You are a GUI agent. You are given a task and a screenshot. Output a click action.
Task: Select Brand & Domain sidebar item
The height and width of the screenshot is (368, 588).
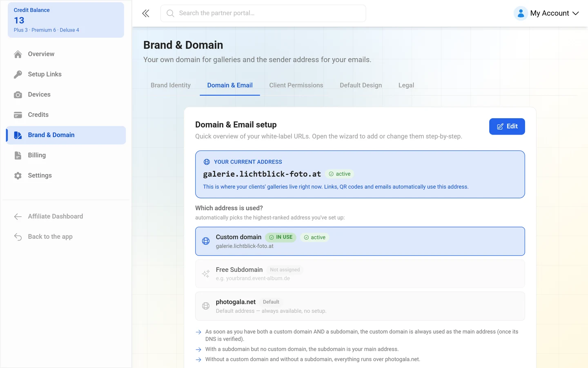pos(66,135)
